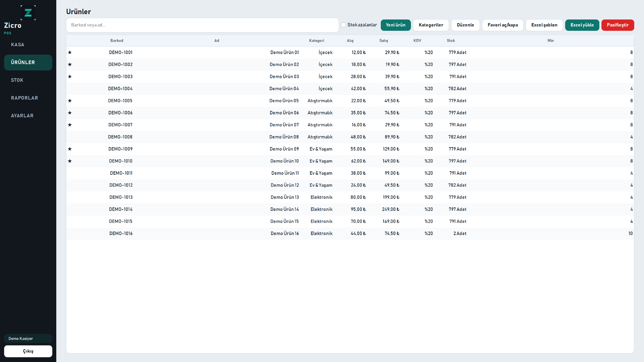644x362 pixels.
Task: Click purchase price 80,00 ₺
Action: [x=358, y=197]
